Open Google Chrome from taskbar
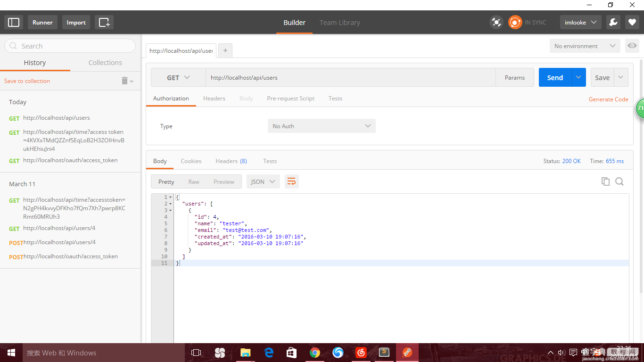 pyautogui.click(x=315, y=353)
